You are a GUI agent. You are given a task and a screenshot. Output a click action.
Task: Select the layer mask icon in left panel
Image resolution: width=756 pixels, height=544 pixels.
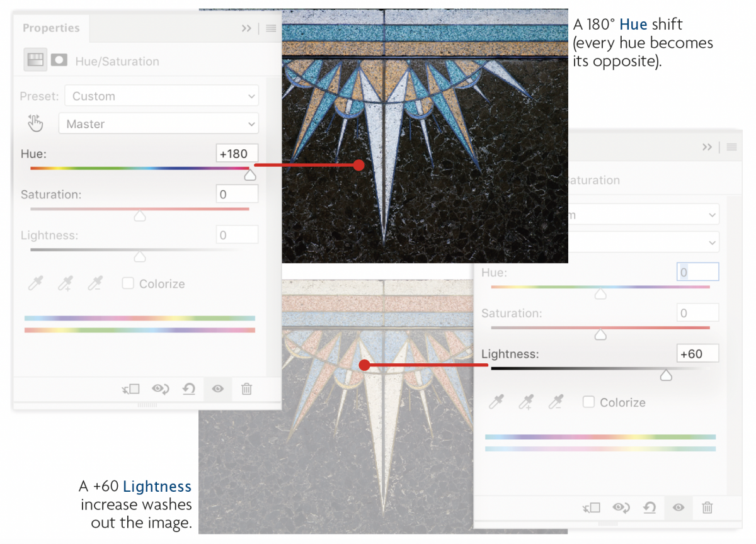tap(59, 60)
